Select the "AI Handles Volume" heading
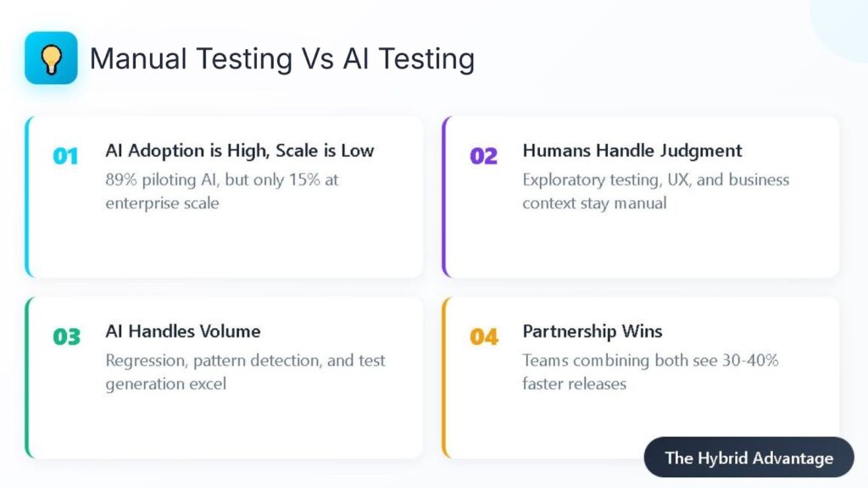This screenshot has height=488, width=868. (182, 331)
